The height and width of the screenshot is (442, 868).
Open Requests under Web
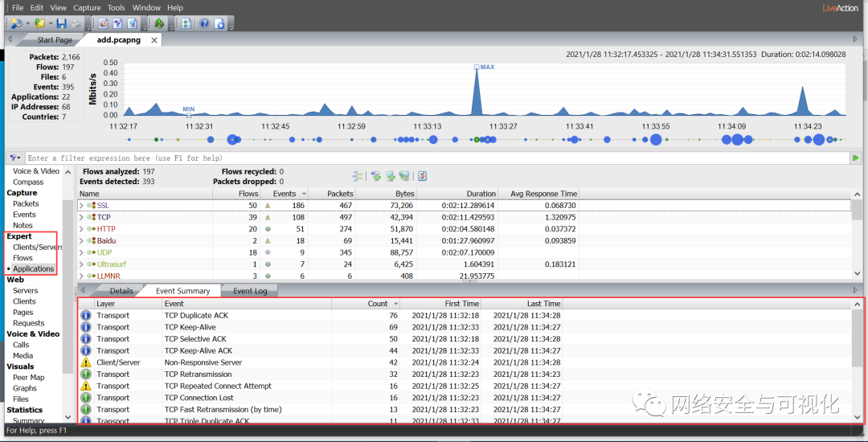28,323
